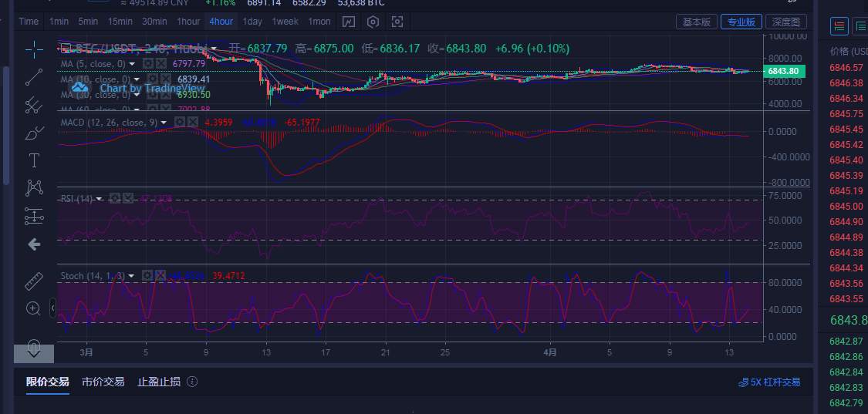Select the pitchfork drawing tool
The height and width of the screenshot is (414, 868).
pyautogui.click(x=34, y=105)
